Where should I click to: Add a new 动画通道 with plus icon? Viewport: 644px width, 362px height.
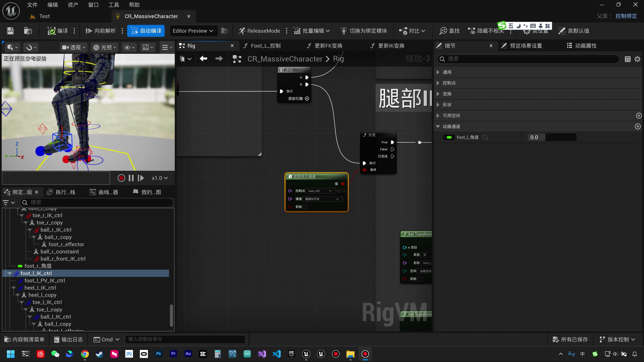(638, 126)
